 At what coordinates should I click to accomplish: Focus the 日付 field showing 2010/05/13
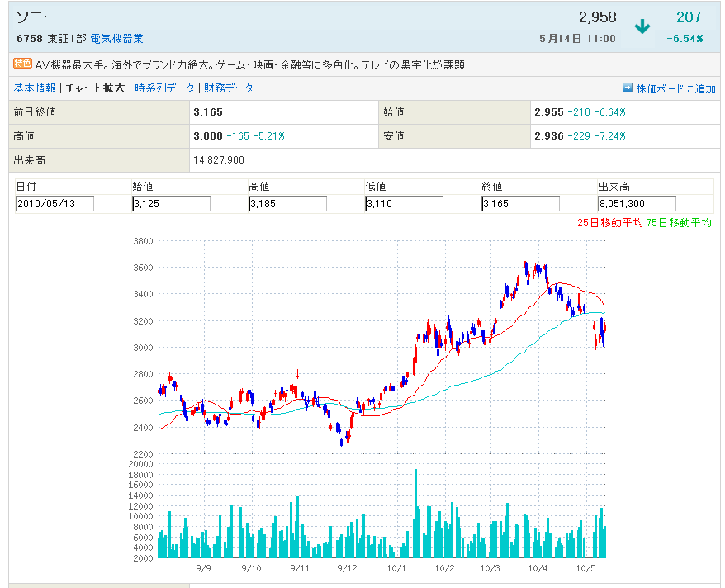tap(54, 204)
